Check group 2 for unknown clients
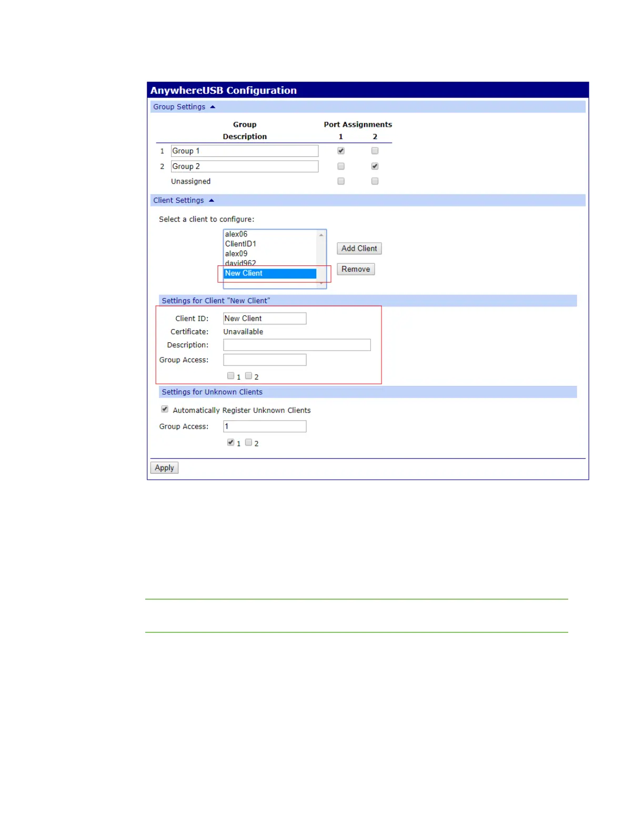644x834 pixels. pyautogui.click(x=248, y=442)
